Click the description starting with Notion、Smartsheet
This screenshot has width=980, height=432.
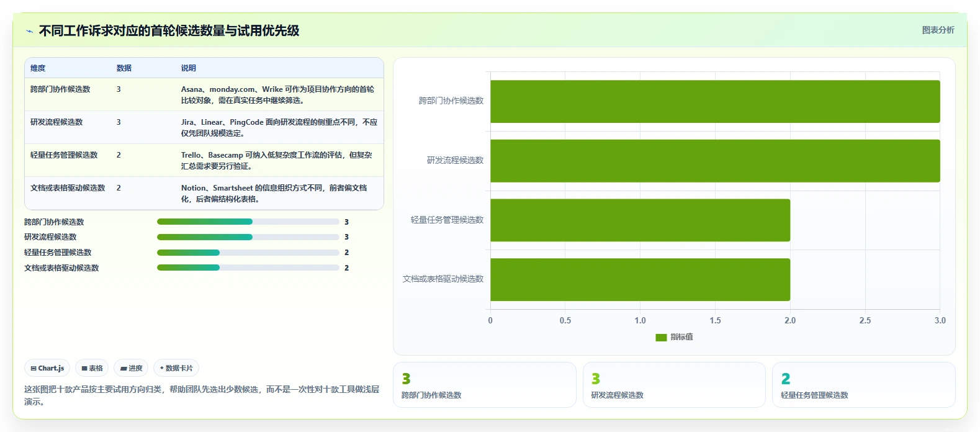(x=274, y=194)
